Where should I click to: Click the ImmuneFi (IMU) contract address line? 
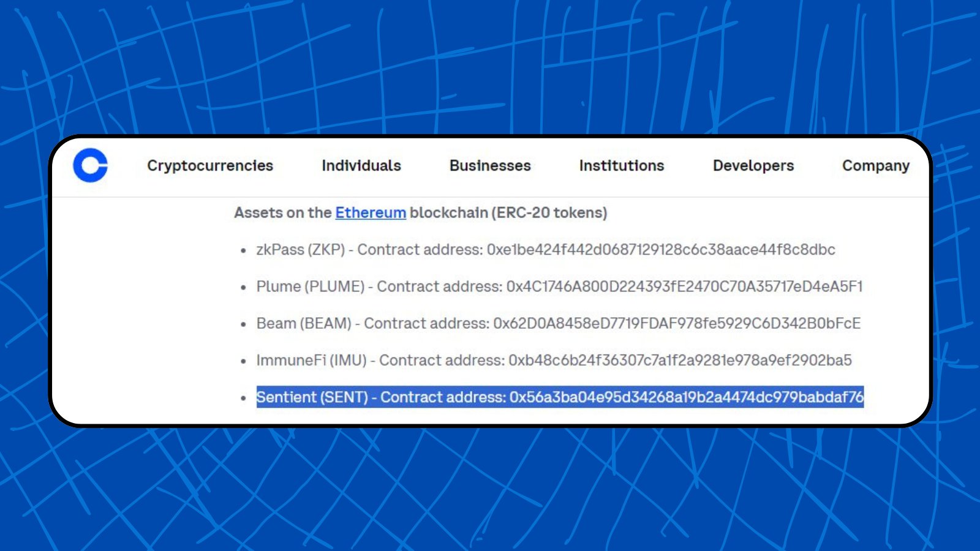coord(554,360)
